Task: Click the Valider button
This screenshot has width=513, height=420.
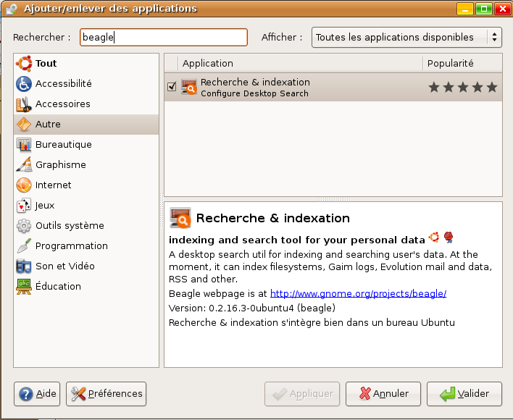Action: click(464, 393)
